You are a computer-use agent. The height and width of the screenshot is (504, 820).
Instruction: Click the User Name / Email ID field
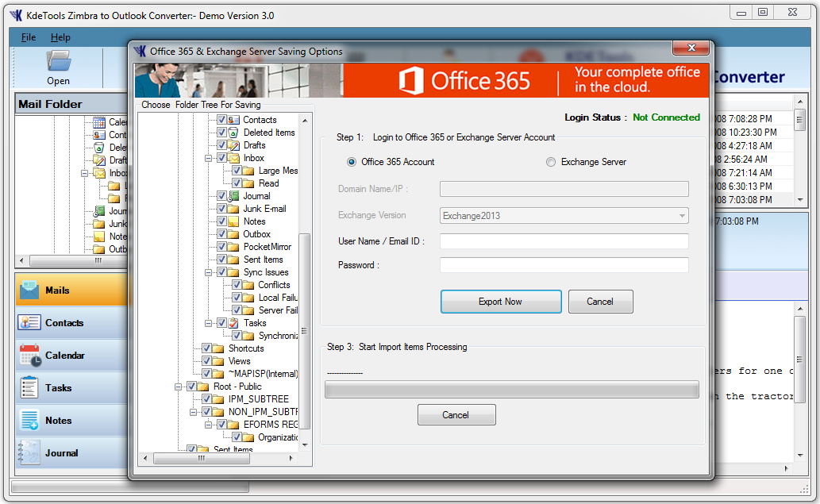coord(564,241)
